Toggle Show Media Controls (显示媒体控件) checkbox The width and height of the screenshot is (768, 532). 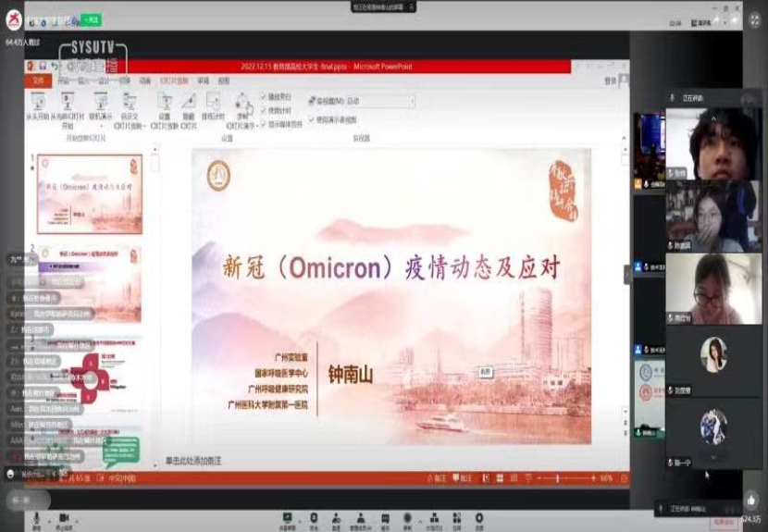[x=264, y=124]
